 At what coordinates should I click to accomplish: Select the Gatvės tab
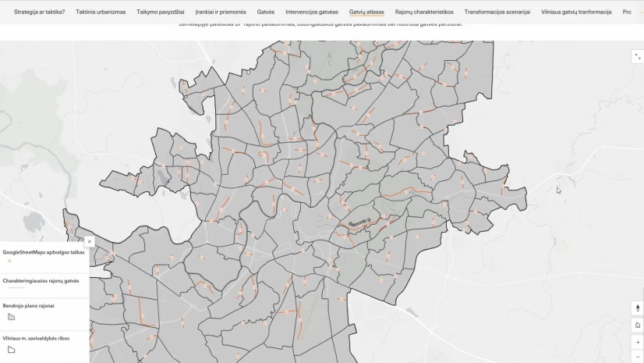tap(266, 12)
